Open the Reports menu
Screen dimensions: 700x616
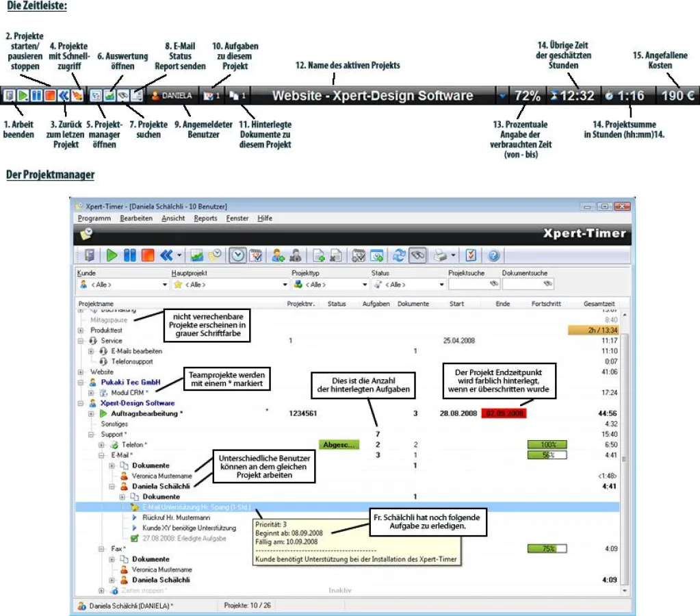(x=205, y=218)
